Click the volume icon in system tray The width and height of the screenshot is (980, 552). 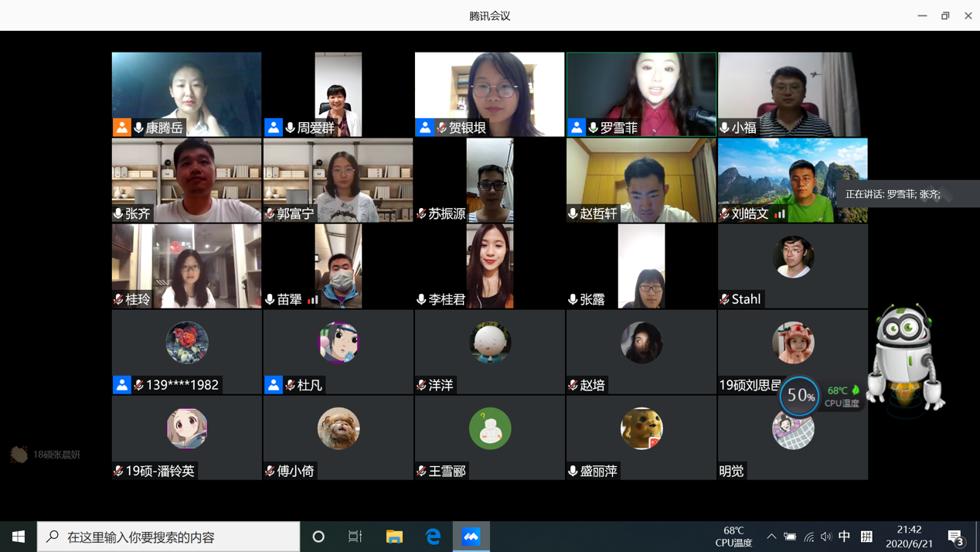pyautogui.click(x=826, y=536)
